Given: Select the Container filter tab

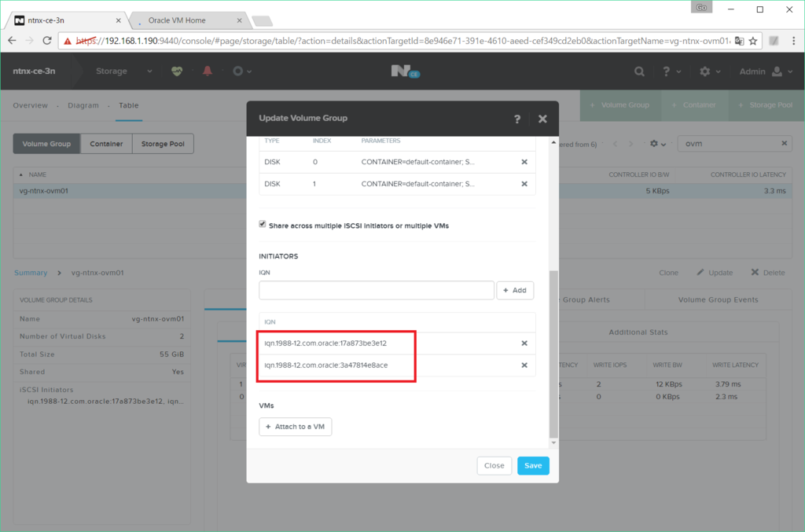Looking at the screenshot, I should coord(106,144).
